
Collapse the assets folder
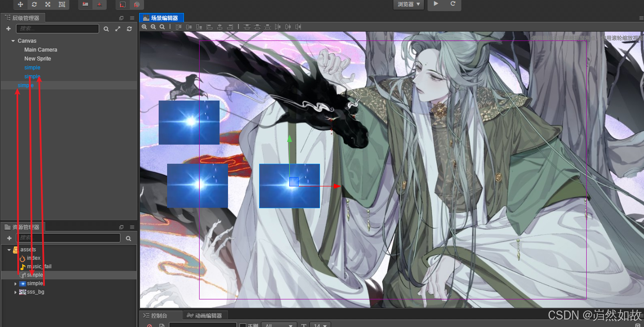pyautogui.click(x=9, y=250)
